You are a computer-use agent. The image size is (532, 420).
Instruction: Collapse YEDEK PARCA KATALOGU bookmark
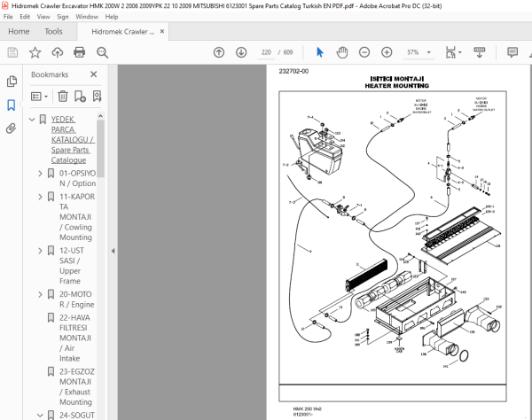tap(32, 120)
